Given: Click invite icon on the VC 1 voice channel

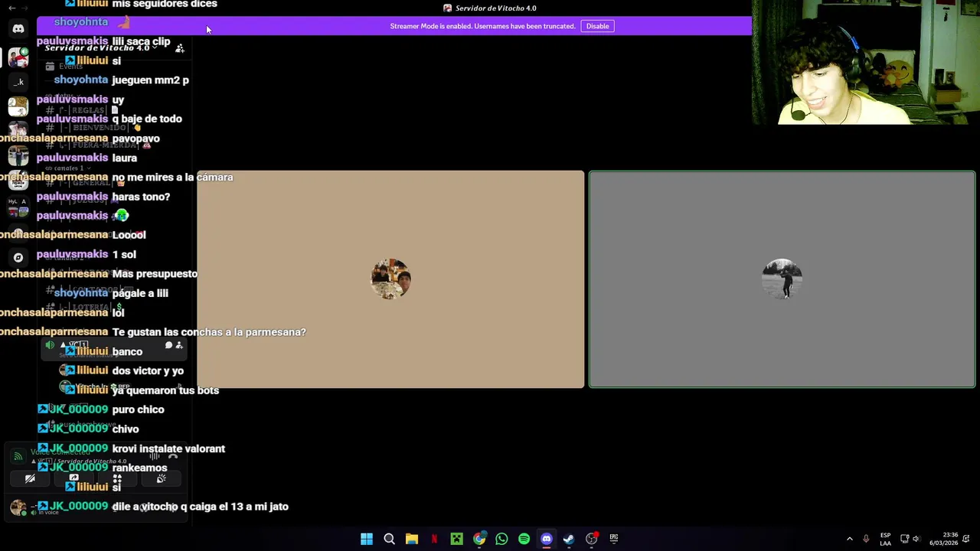Looking at the screenshot, I should [179, 346].
